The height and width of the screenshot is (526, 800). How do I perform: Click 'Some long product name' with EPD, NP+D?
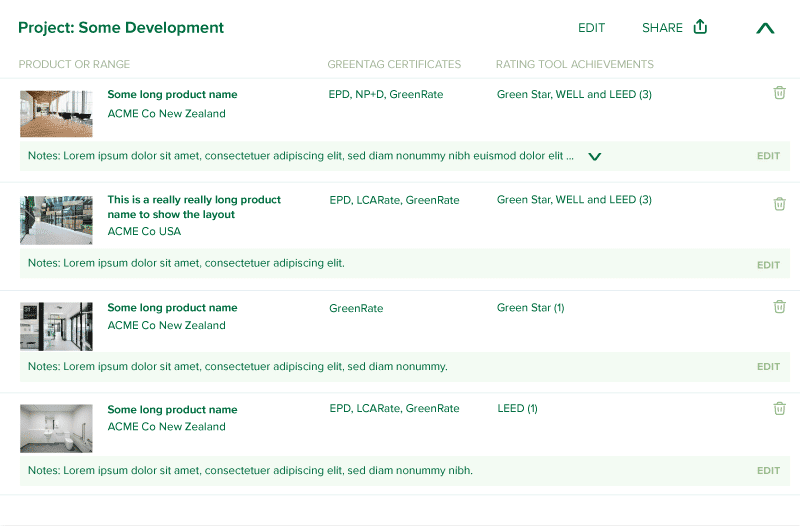pos(172,94)
